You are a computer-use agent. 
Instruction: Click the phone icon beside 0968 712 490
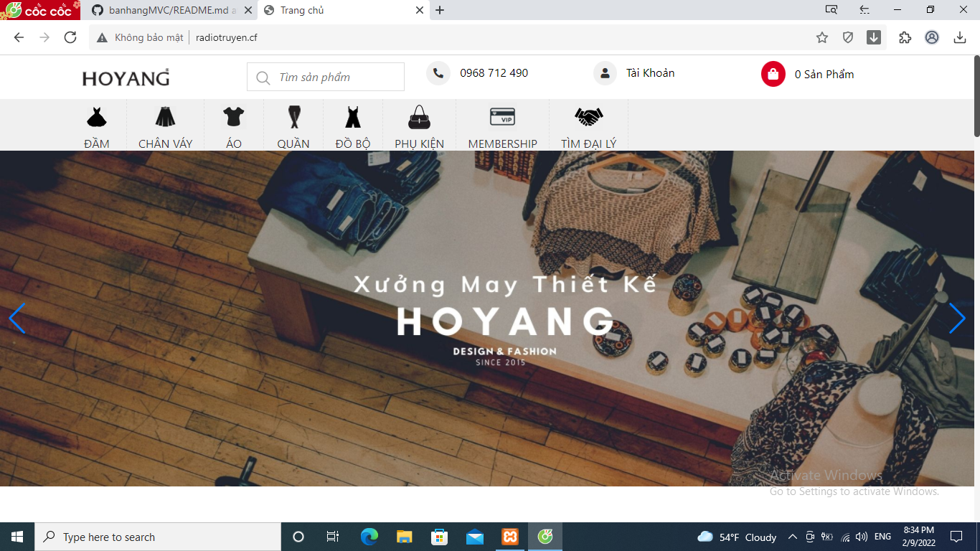[438, 72]
